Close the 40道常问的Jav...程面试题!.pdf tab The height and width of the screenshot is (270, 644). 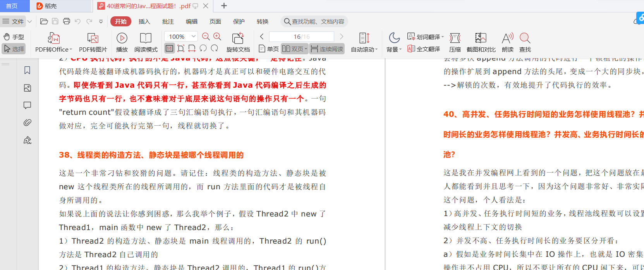[206, 6]
